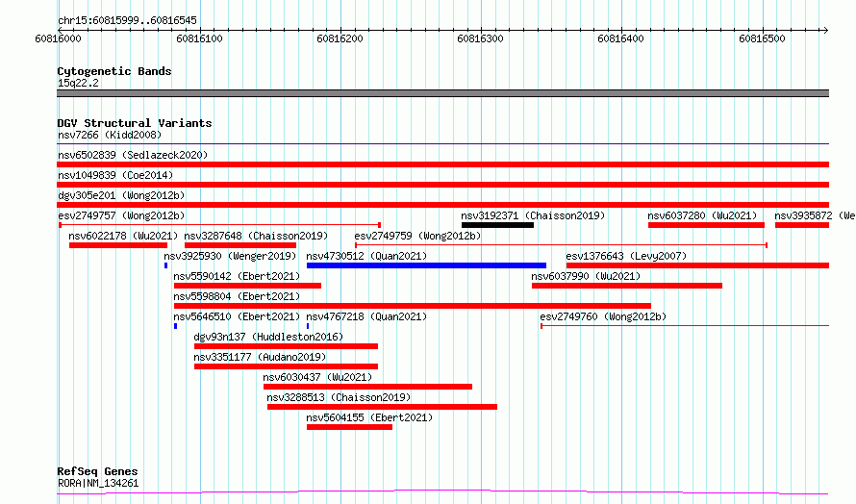Click the DGV Structural Variants track title

tap(135, 123)
